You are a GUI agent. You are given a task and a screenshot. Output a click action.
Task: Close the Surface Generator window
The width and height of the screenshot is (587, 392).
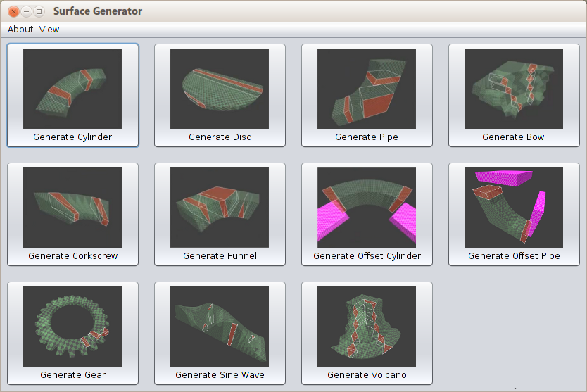pos(13,11)
